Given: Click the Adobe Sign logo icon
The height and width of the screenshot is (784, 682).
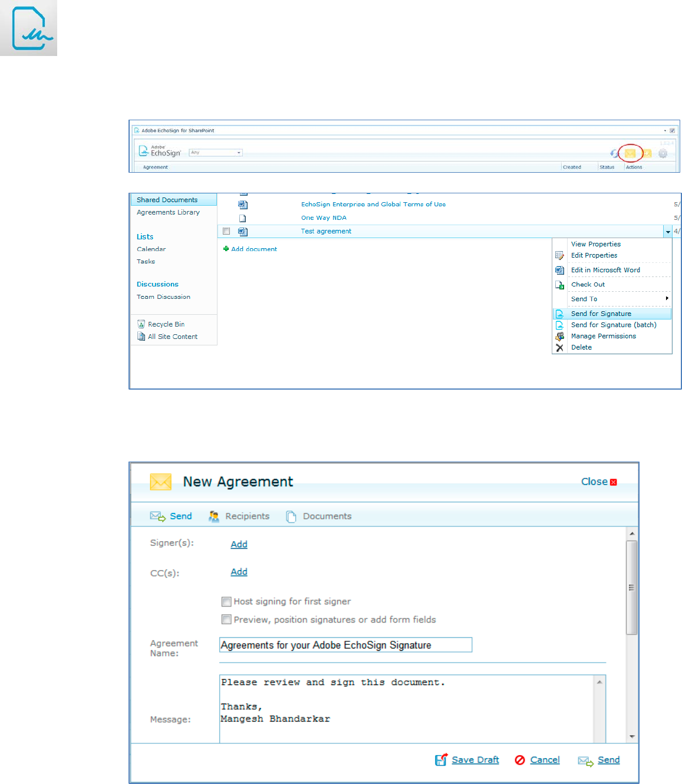Looking at the screenshot, I should (28, 28).
